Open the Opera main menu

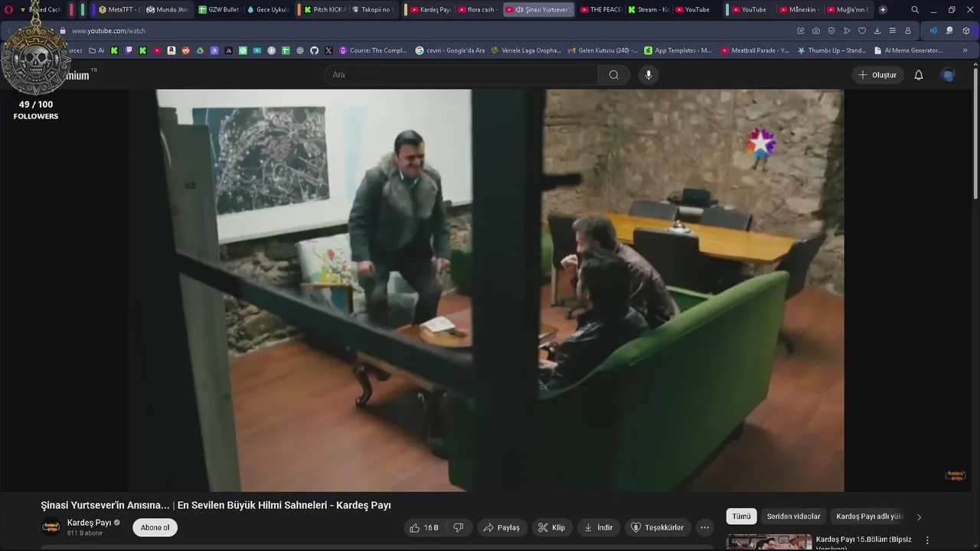(8, 10)
